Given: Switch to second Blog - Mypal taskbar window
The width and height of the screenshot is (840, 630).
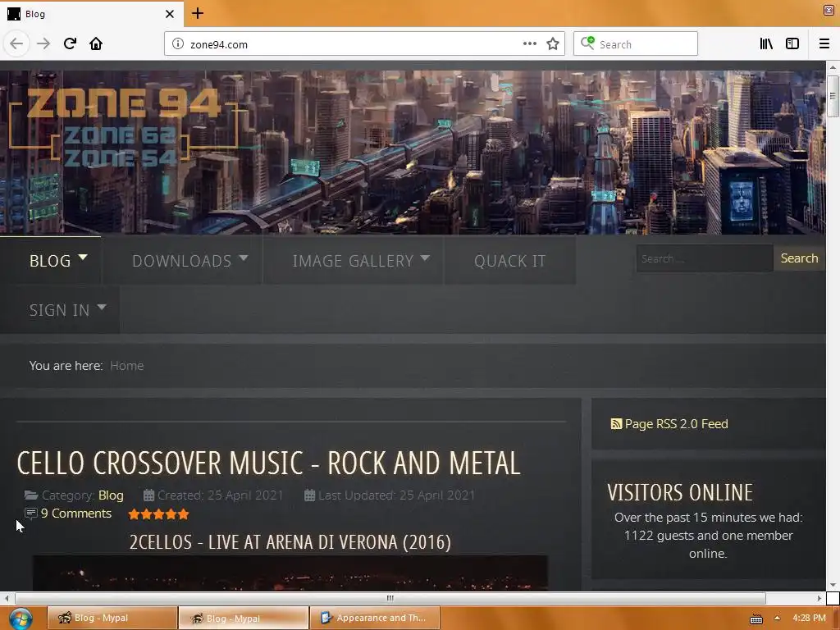Looking at the screenshot, I should coord(244,619).
